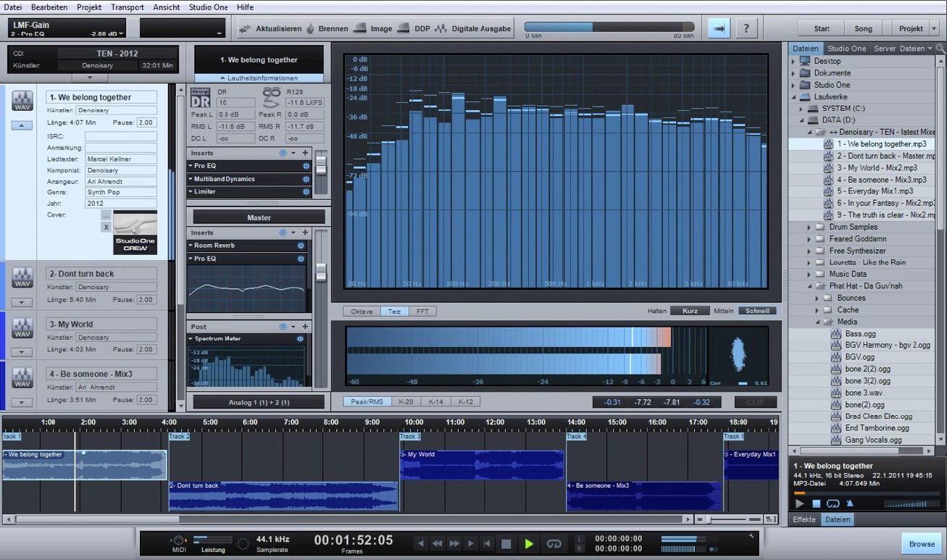Expand the My World track details
This screenshot has width=947, height=560.
[x=22, y=353]
